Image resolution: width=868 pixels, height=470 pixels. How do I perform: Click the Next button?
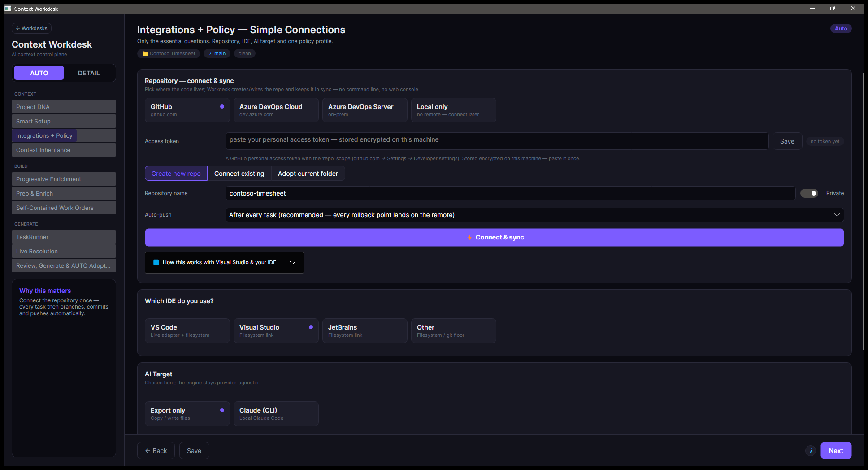coord(836,451)
